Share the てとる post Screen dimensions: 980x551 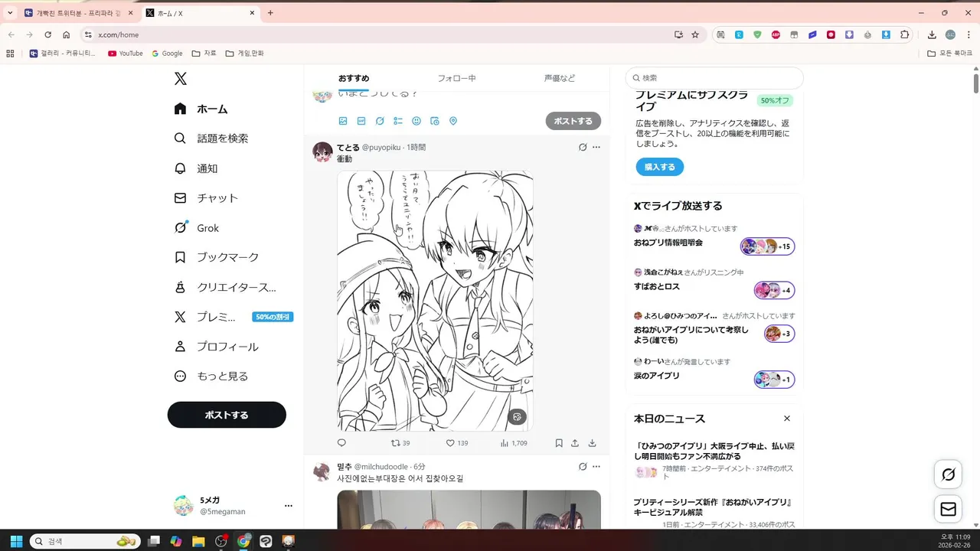click(x=575, y=443)
